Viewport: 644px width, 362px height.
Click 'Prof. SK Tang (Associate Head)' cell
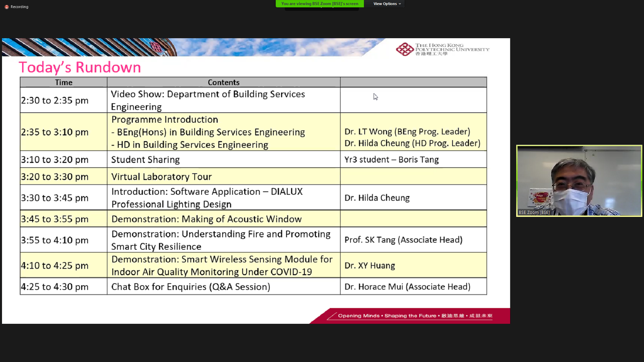(403, 240)
